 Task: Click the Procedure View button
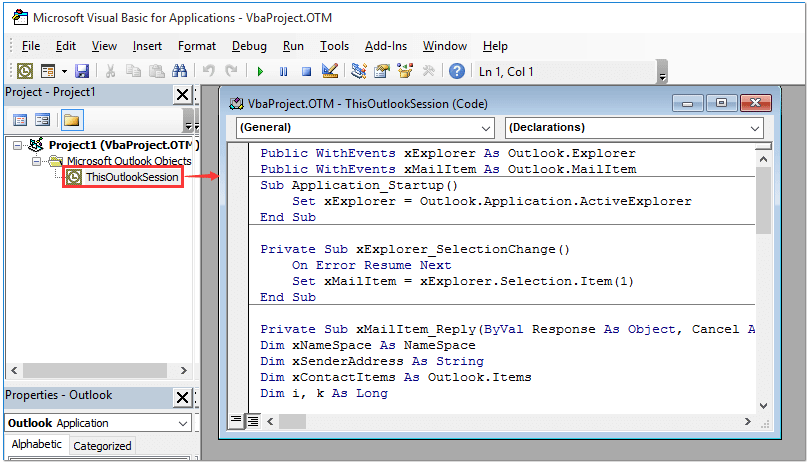tap(236, 421)
